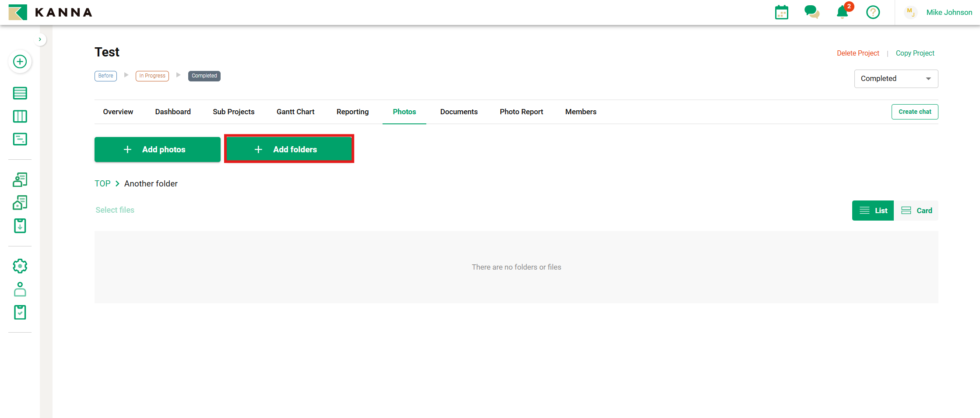Open the Completed status dropdown

[896, 79]
